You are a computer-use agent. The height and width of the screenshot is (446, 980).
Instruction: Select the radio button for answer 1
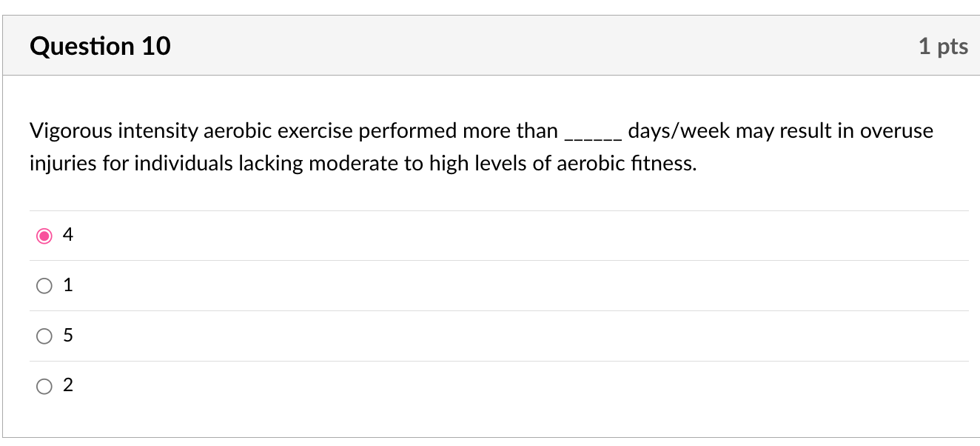click(x=44, y=285)
